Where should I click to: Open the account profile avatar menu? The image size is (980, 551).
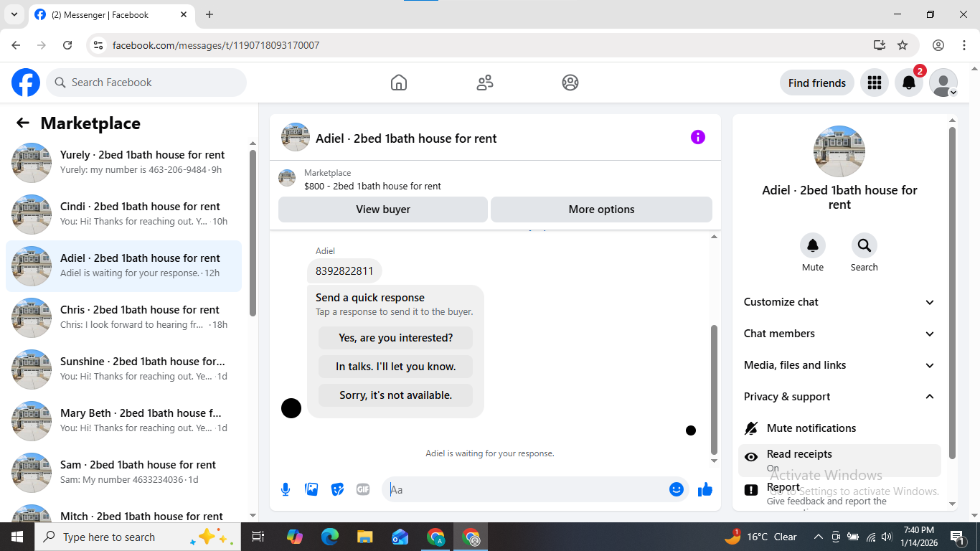(943, 83)
